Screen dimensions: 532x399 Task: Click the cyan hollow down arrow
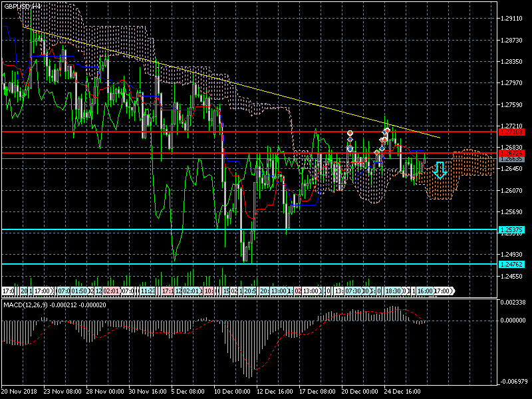pyautogui.click(x=440, y=171)
